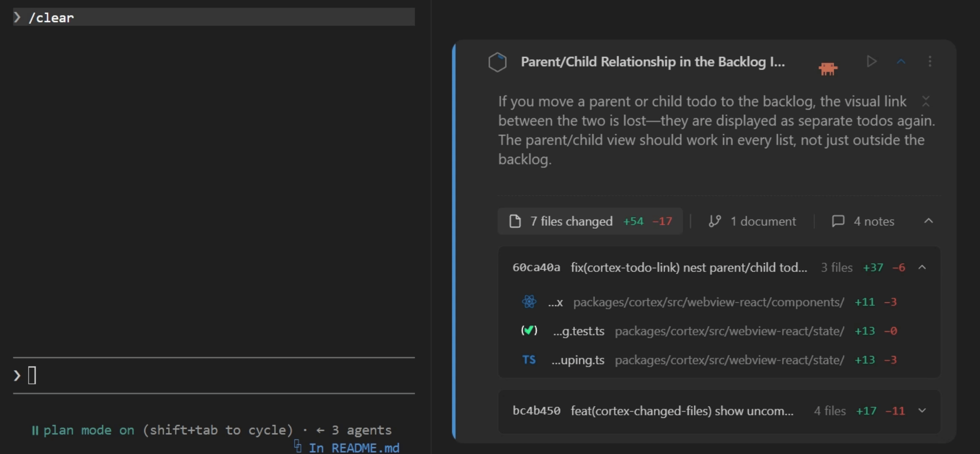Click the green check test file icon

[x=529, y=330]
